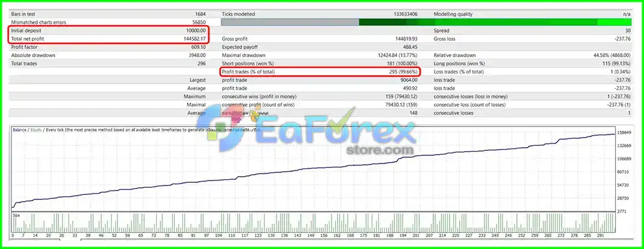This screenshot has height=249, width=644.
Task: Click the trade number 149 axis marker
Action: [x=311, y=236]
